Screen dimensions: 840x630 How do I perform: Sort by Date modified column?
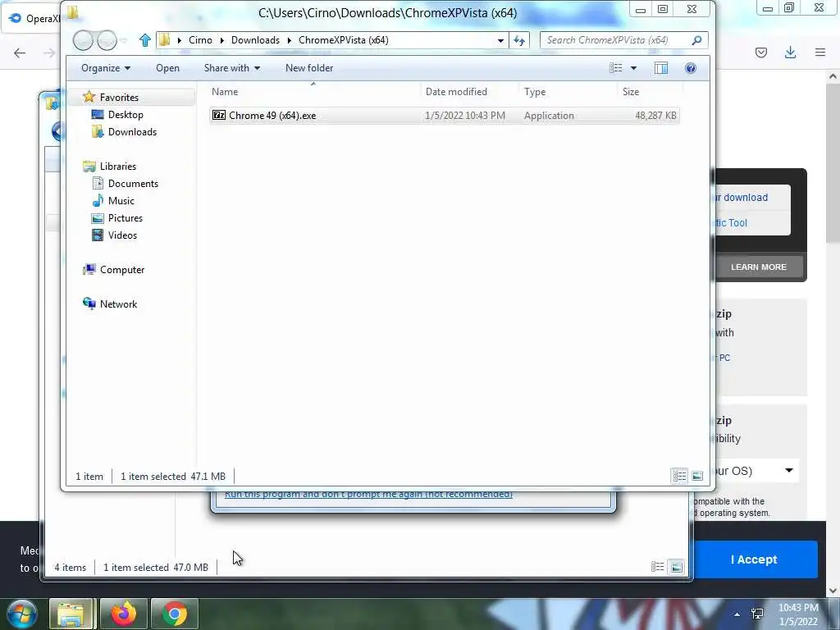click(x=469, y=92)
